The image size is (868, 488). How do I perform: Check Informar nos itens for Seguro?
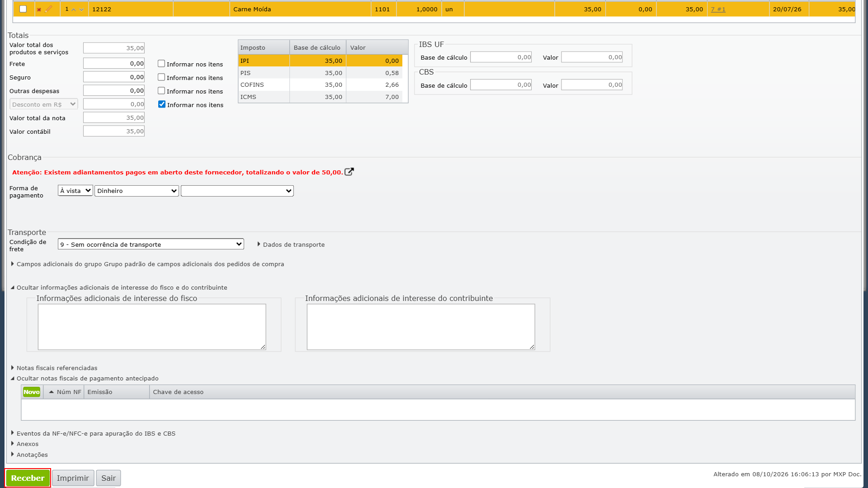click(x=161, y=77)
